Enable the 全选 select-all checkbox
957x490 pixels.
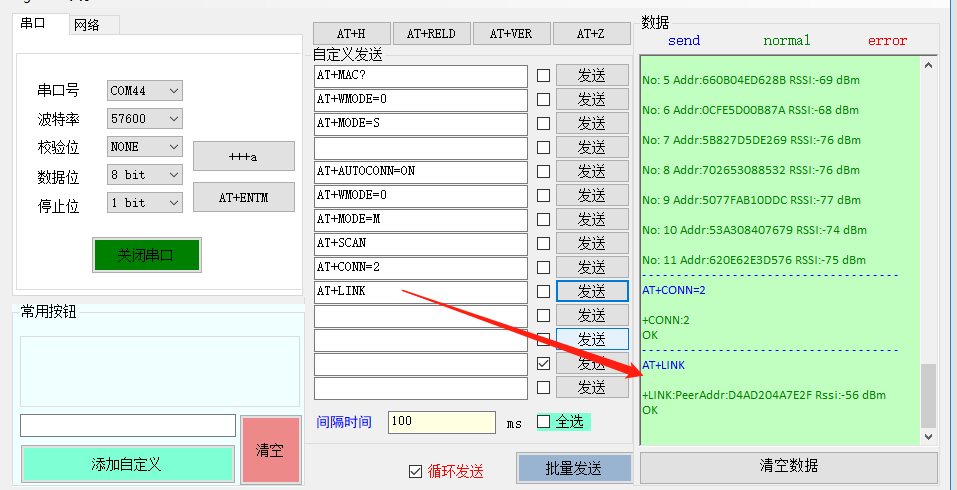coord(544,421)
